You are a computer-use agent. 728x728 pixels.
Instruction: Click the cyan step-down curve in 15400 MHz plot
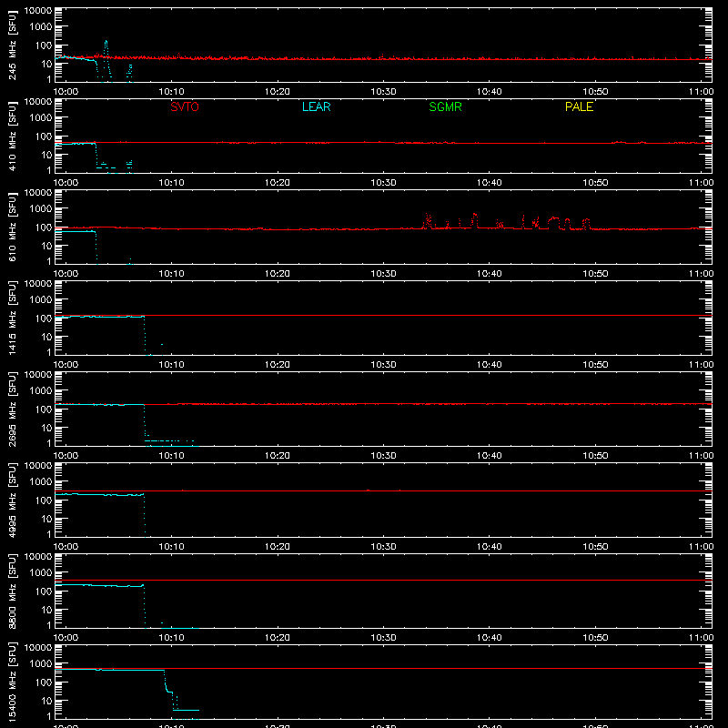point(171,692)
